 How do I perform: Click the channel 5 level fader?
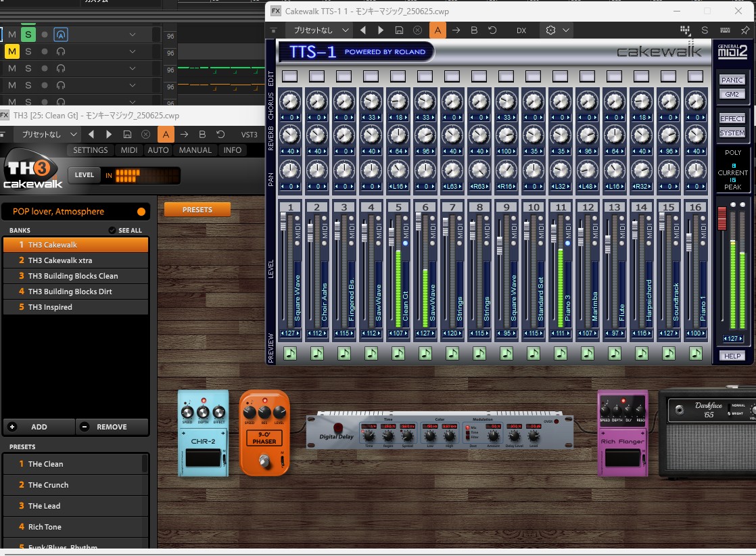point(392,236)
